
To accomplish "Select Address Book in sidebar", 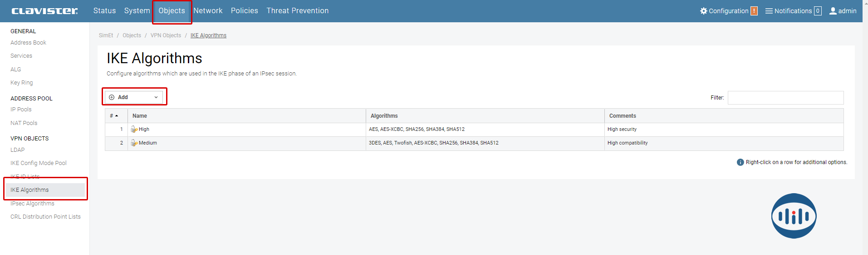I will 28,43.
